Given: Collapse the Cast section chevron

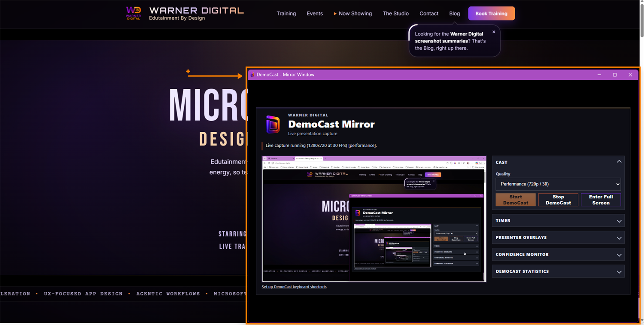Looking at the screenshot, I should tap(619, 162).
